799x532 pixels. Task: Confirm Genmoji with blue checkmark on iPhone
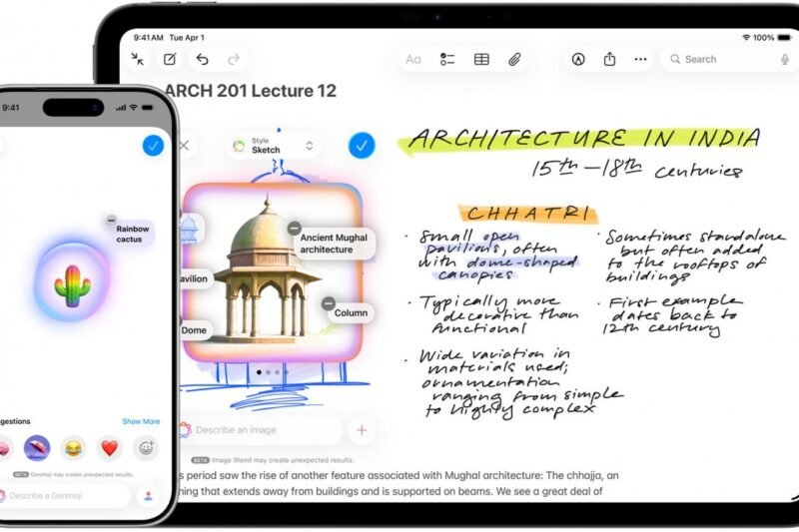click(x=153, y=146)
